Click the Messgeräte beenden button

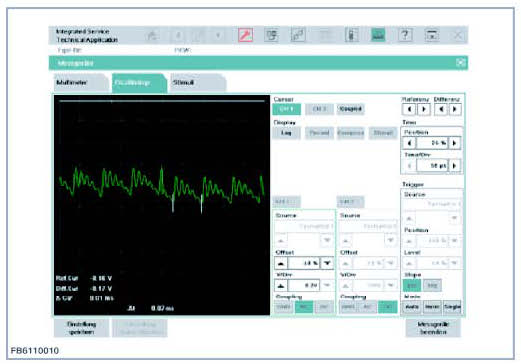pyautogui.click(x=433, y=328)
